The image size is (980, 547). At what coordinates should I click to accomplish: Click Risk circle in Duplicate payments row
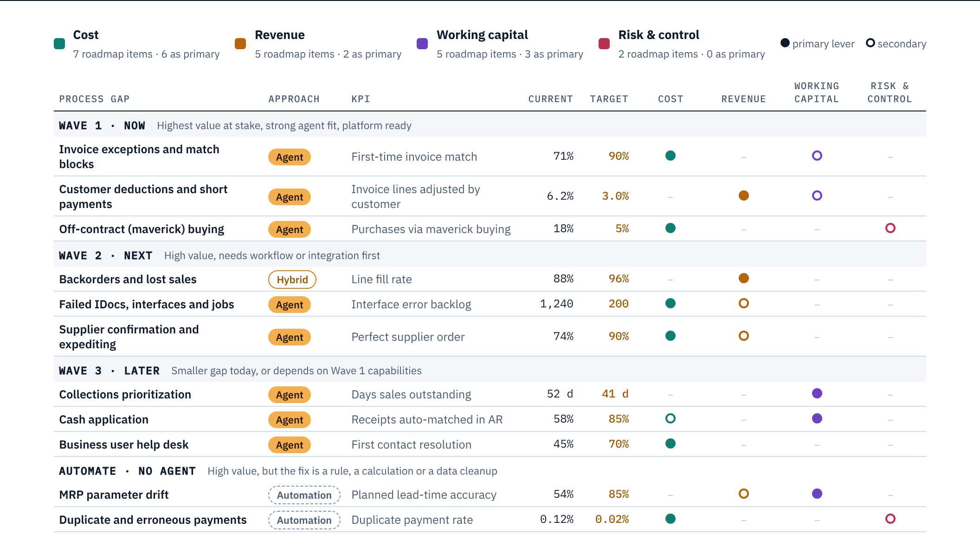[890, 519]
